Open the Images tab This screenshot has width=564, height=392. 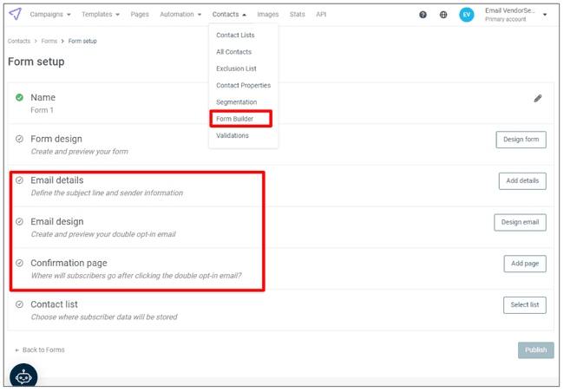point(267,15)
